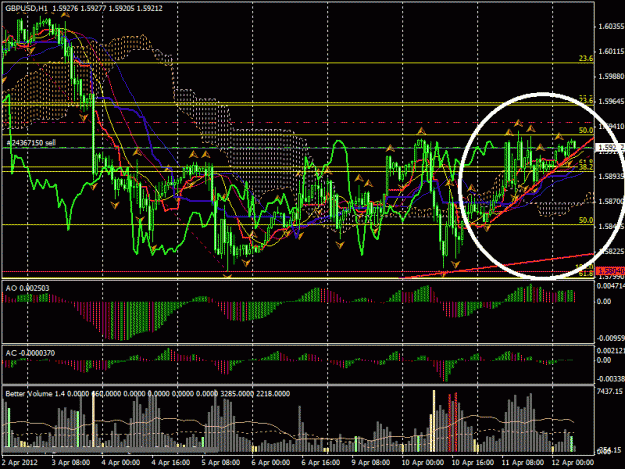Click the 3 Apr 08:00 time label
Image resolution: width=625 pixels, height=469 pixels.
(x=71, y=462)
